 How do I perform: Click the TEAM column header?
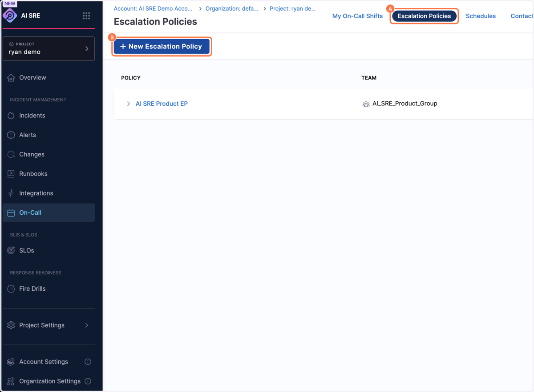point(369,78)
